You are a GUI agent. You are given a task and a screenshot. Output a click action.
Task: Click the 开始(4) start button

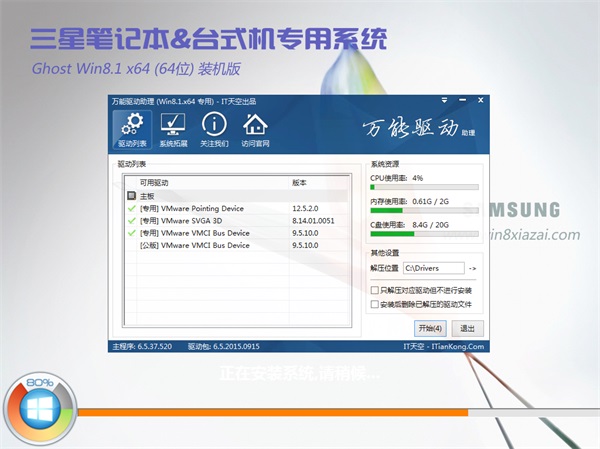tap(430, 328)
